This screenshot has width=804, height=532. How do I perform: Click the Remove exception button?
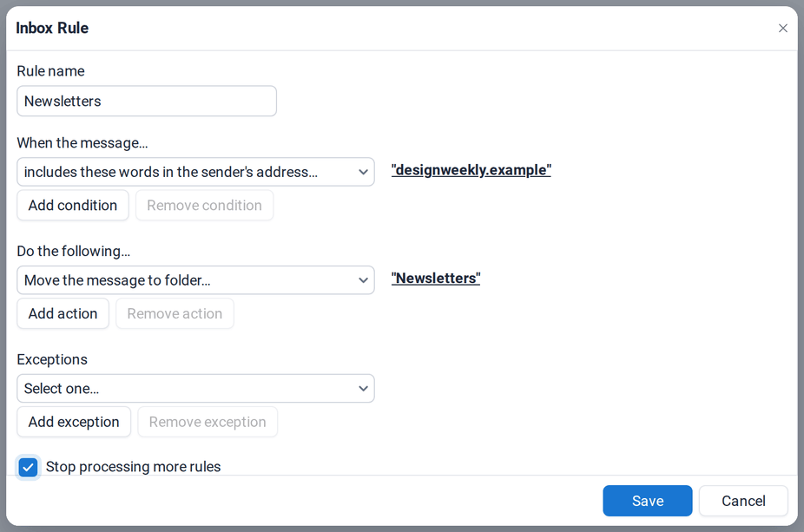(x=208, y=422)
